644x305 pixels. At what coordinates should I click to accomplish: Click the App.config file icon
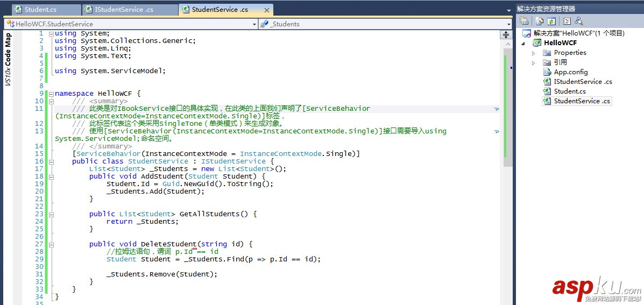(547, 72)
